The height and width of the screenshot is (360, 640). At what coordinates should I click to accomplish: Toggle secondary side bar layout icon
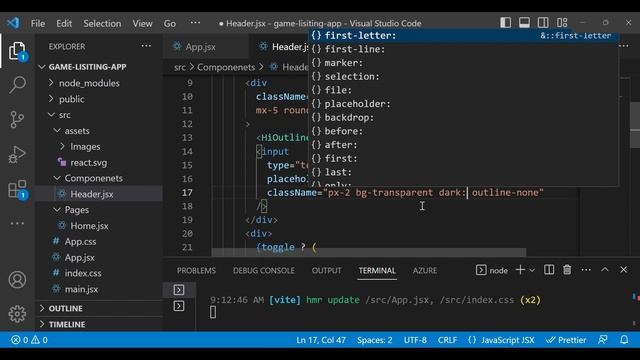coord(543,23)
